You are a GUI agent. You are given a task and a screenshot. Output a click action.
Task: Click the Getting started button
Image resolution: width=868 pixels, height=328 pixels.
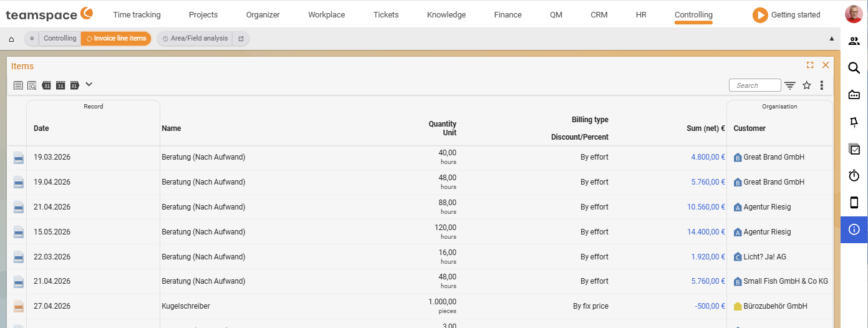click(786, 15)
